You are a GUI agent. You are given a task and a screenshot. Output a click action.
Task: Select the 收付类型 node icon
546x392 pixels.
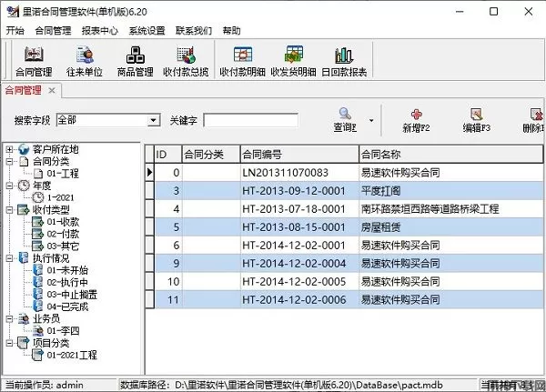coord(24,210)
